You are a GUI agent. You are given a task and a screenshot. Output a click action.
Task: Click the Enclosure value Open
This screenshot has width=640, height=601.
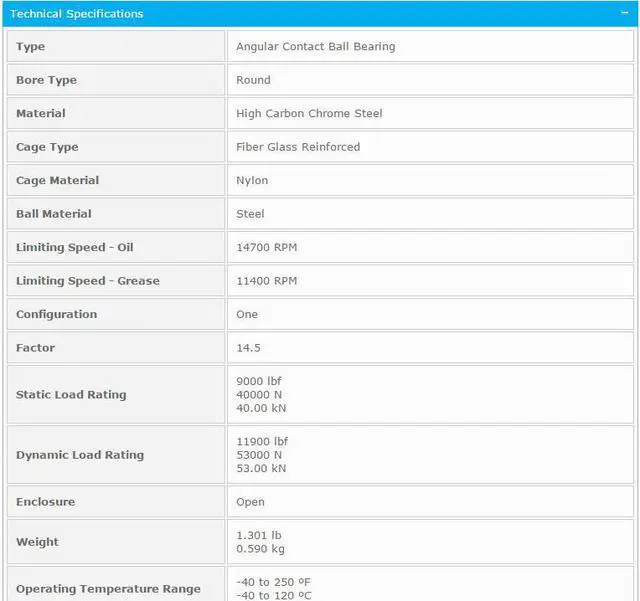coord(250,502)
